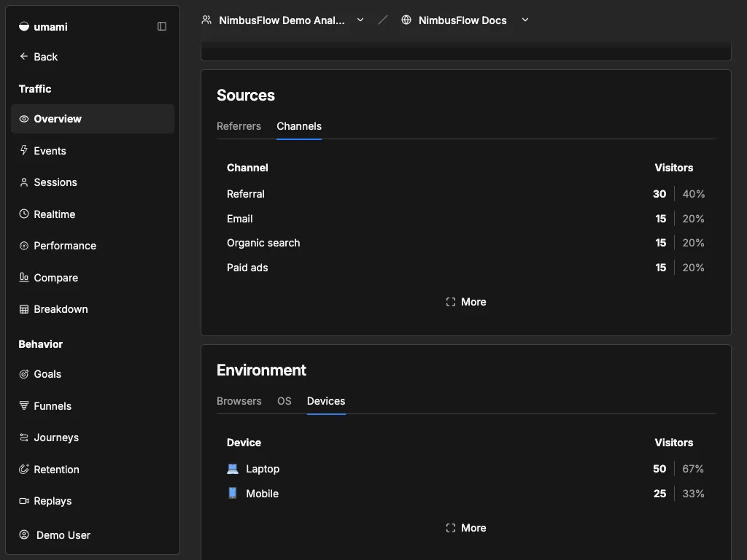Click the team users icon in header
The height and width of the screenshot is (560, 747).
(x=206, y=20)
